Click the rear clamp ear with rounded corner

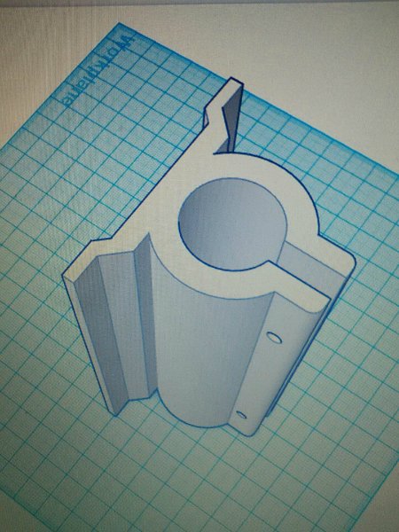click(x=334, y=253)
